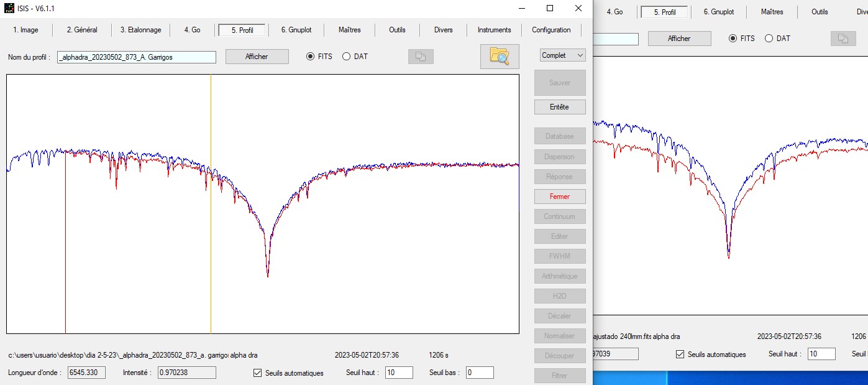
Task: Open the 6. Gnuplot tab in front window
Action: (x=296, y=30)
